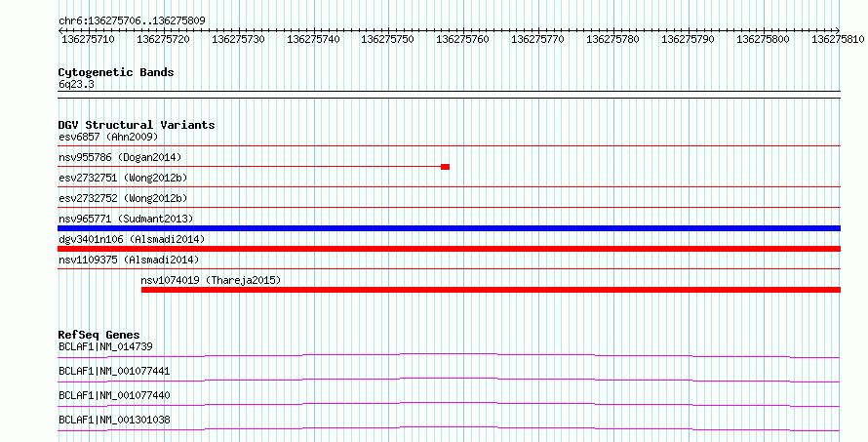Image resolution: width=868 pixels, height=442 pixels.
Task: Click the 6q23.3 band label
Action: tap(76, 84)
